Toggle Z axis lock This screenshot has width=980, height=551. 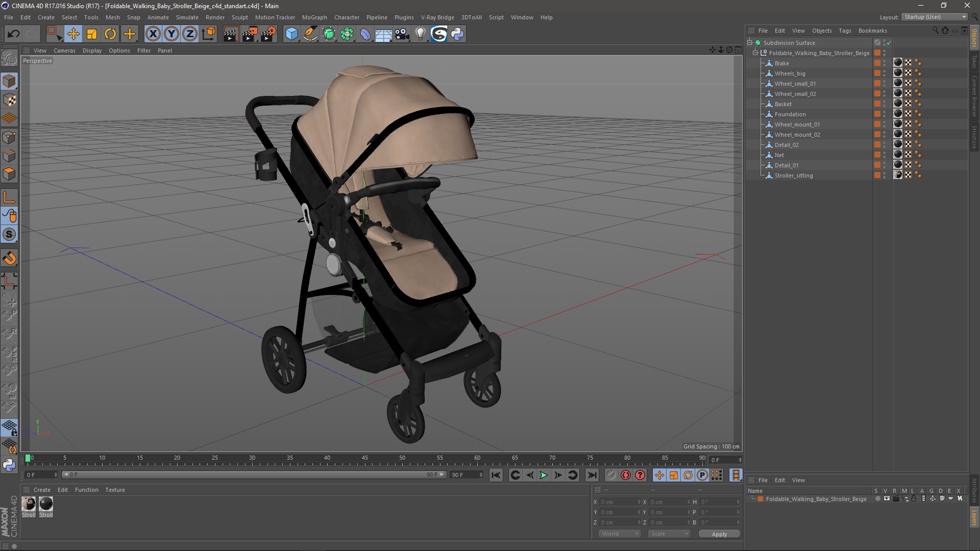coord(190,34)
